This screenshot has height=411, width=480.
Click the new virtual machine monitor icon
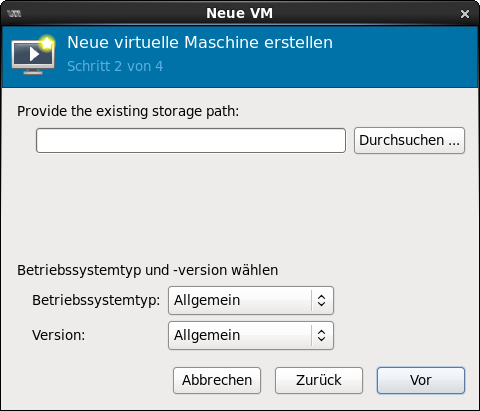33,55
